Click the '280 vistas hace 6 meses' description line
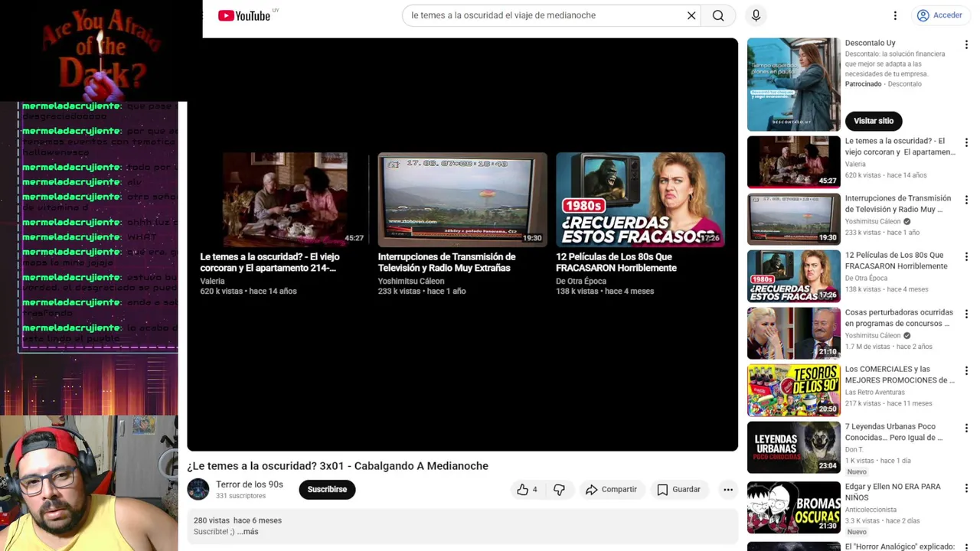 [237, 520]
